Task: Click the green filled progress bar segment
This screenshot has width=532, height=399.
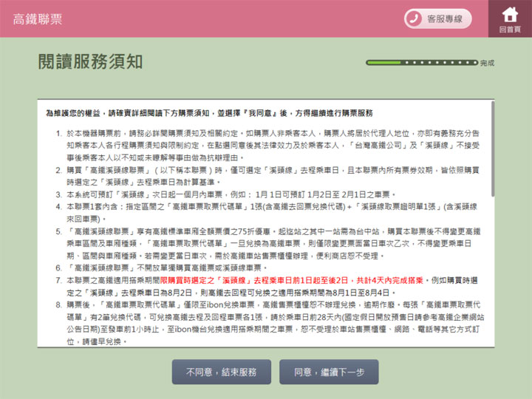Action: (x=384, y=63)
